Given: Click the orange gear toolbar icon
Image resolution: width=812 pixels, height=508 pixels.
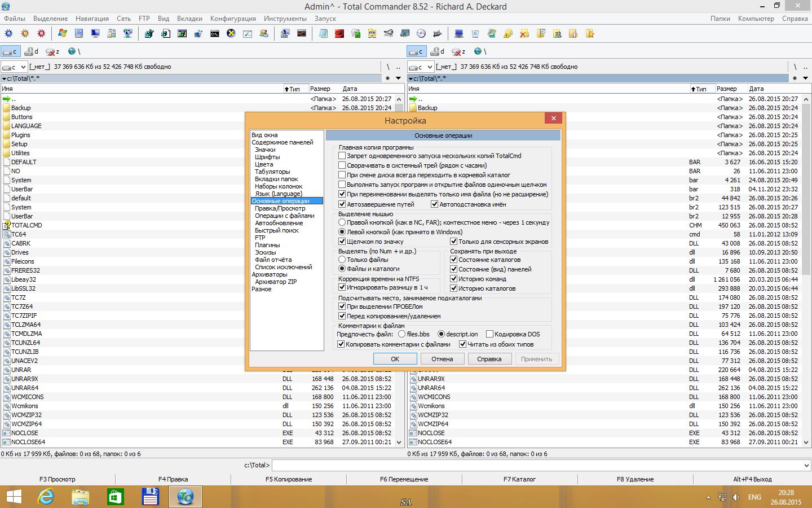Looking at the screenshot, I should 25,34.
